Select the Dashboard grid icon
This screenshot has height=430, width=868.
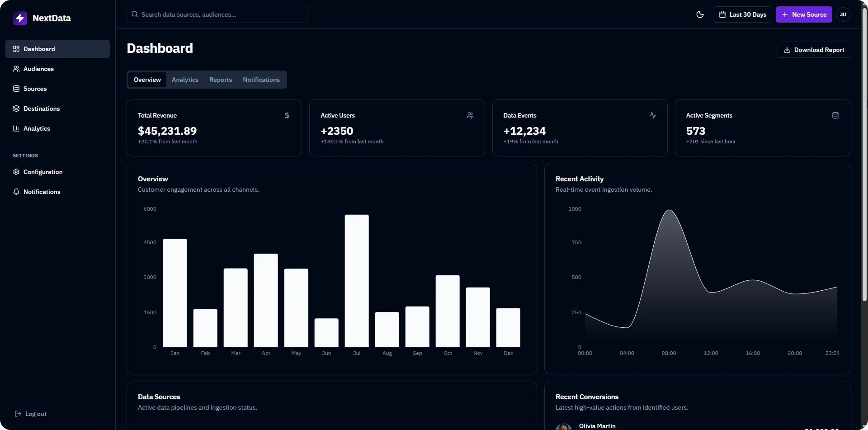click(16, 49)
